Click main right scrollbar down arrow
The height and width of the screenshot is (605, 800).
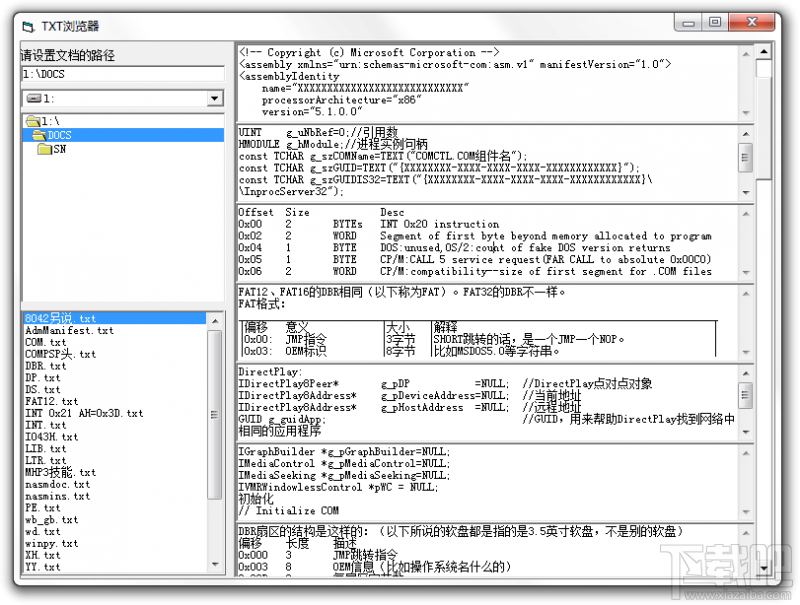coord(764,568)
